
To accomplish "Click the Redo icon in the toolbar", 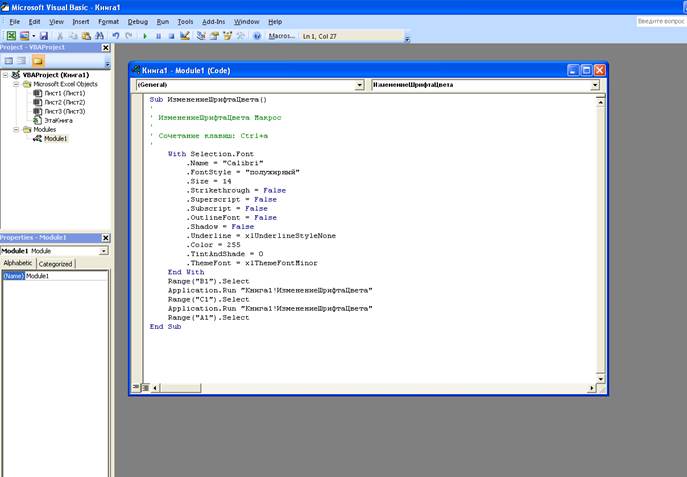I will (x=129, y=36).
